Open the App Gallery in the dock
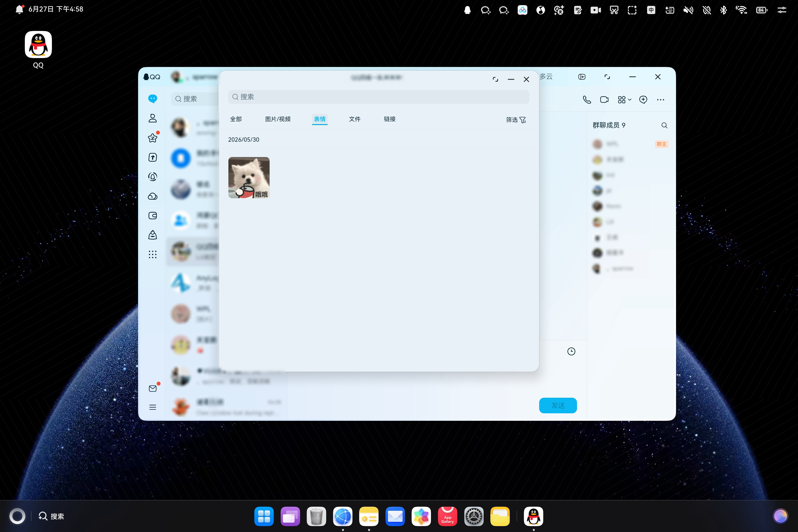The image size is (798, 532). click(448, 516)
